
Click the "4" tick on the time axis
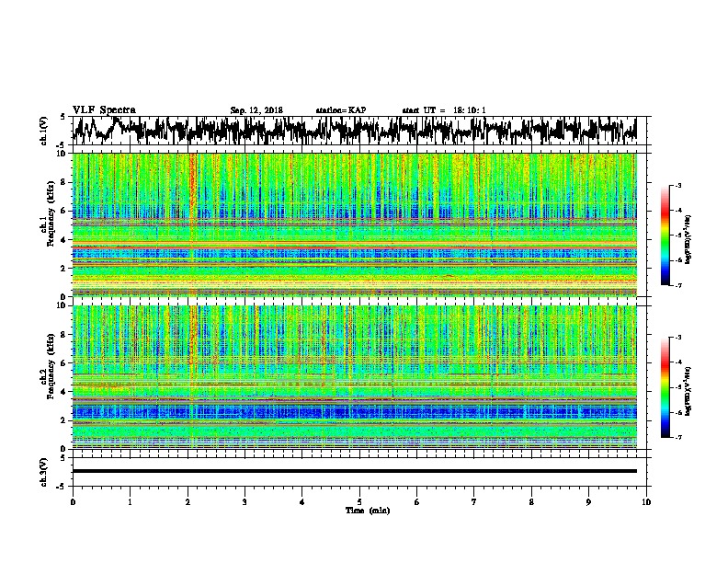tap(302, 502)
